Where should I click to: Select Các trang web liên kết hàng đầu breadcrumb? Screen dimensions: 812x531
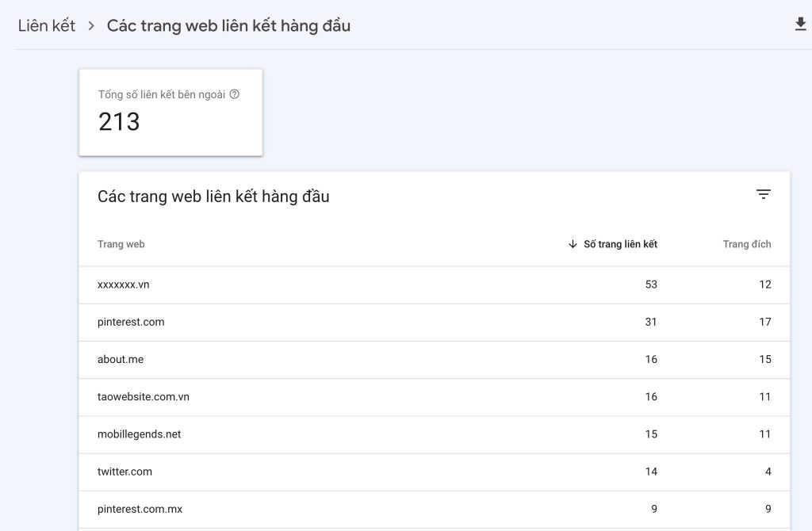pos(228,25)
